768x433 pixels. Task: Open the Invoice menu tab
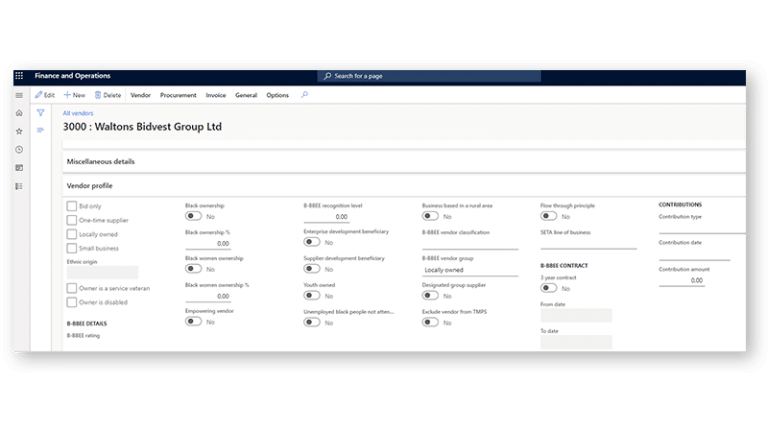point(215,95)
